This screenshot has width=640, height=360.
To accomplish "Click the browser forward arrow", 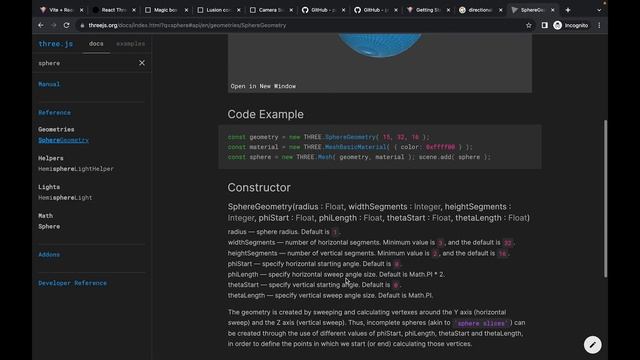I will (x=53, y=25).
